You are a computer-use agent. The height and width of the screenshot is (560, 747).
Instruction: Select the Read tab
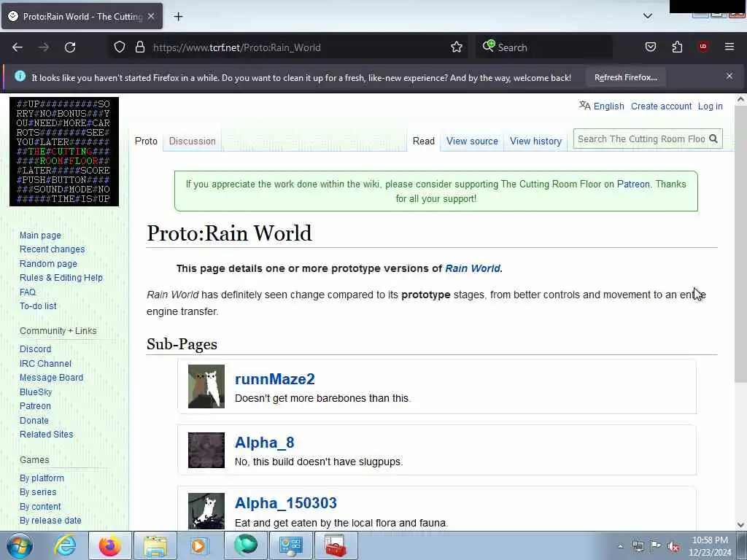click(x=424, y=141)
